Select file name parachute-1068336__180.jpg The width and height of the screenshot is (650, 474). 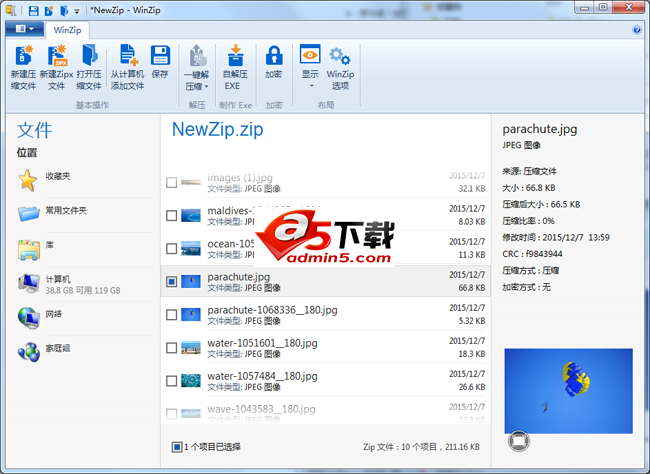click(x=272, y=310)
